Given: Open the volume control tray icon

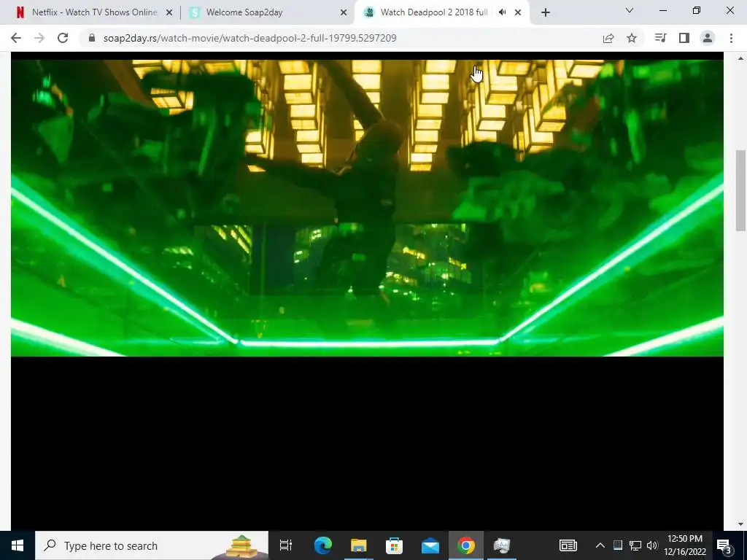Looking at the screenshot, I should point(652,545).
